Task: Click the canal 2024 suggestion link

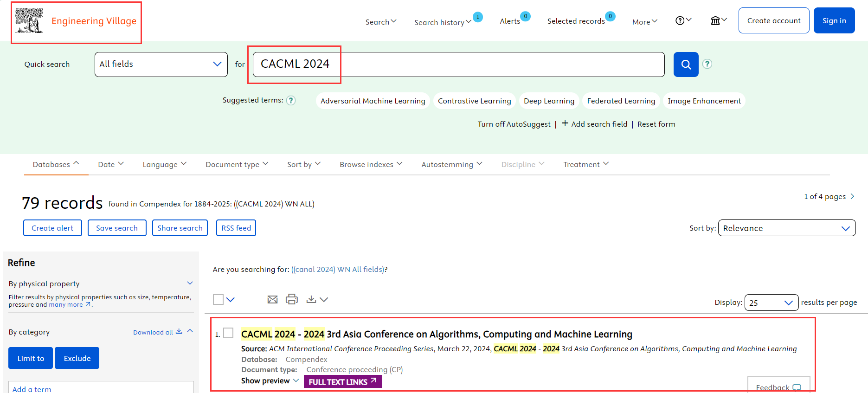Action: [x=338, y=269]
